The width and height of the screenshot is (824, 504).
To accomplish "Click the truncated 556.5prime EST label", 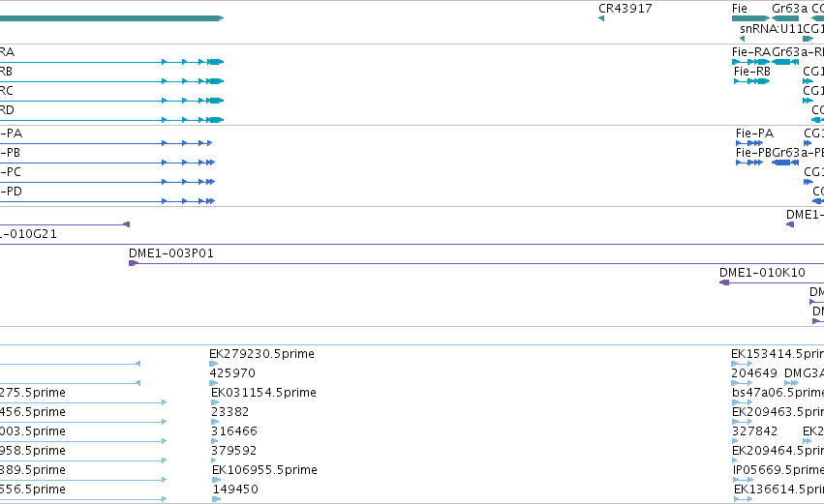I will coord(33,489).
